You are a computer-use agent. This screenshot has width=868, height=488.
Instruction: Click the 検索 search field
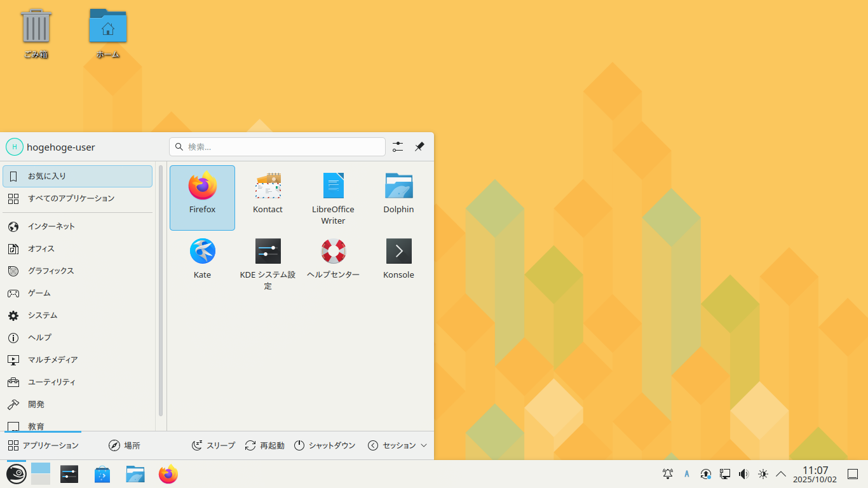tap(276, 147)
